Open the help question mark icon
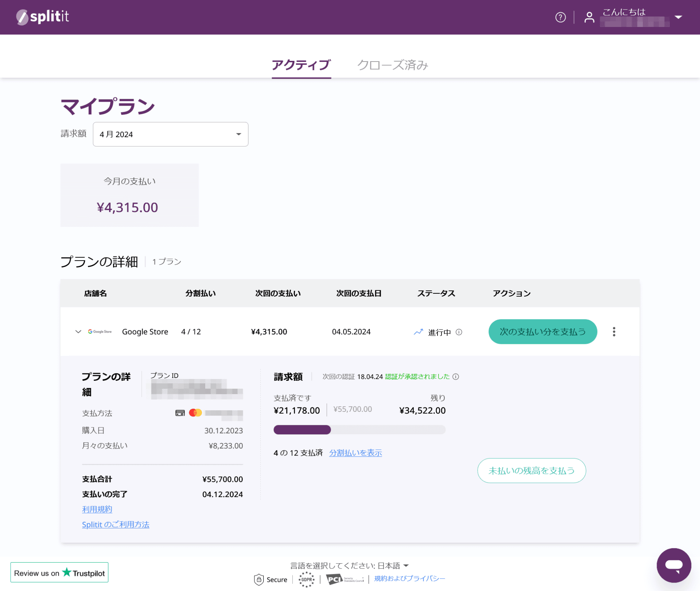 click(560, 17)
